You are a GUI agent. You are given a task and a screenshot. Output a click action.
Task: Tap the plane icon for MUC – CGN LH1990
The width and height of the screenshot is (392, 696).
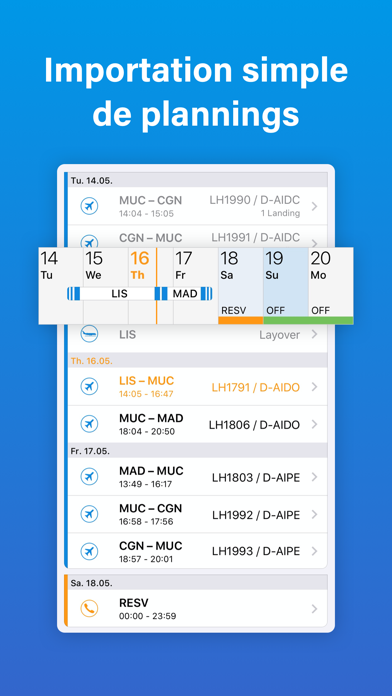pos(89,206)
